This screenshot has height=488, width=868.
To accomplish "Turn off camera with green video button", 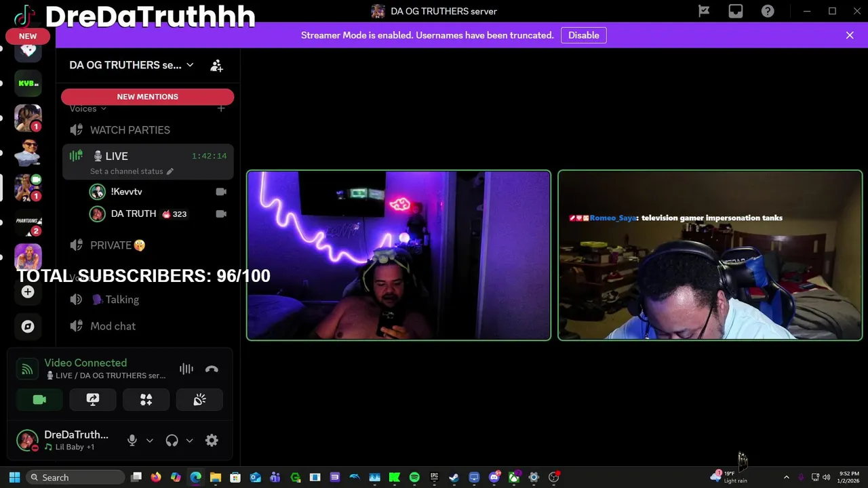I will click(39, 400).
